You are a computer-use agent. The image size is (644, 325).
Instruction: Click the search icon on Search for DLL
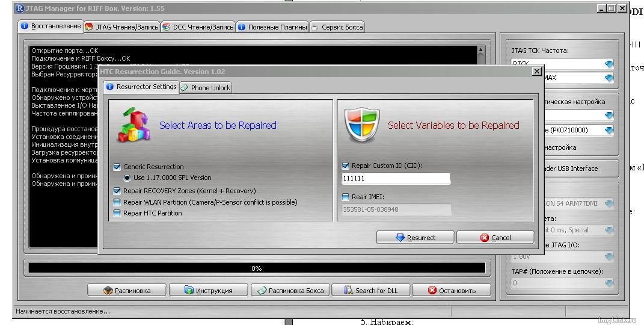tap(348, 290)
